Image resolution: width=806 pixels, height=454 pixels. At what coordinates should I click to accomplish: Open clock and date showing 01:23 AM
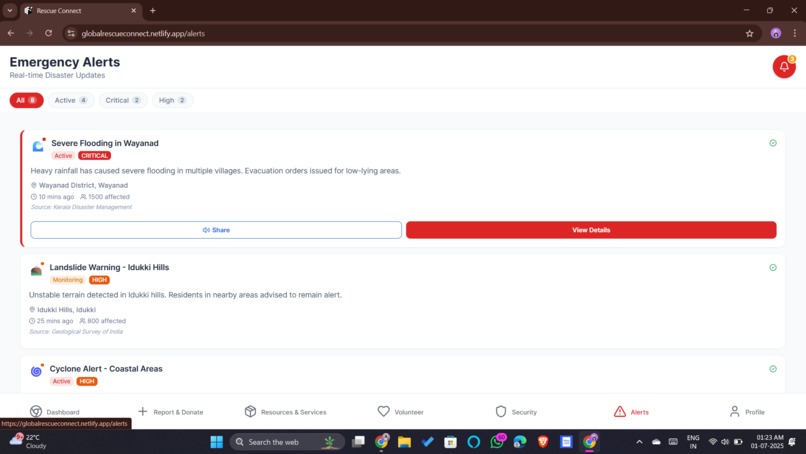tap(767, 442)
